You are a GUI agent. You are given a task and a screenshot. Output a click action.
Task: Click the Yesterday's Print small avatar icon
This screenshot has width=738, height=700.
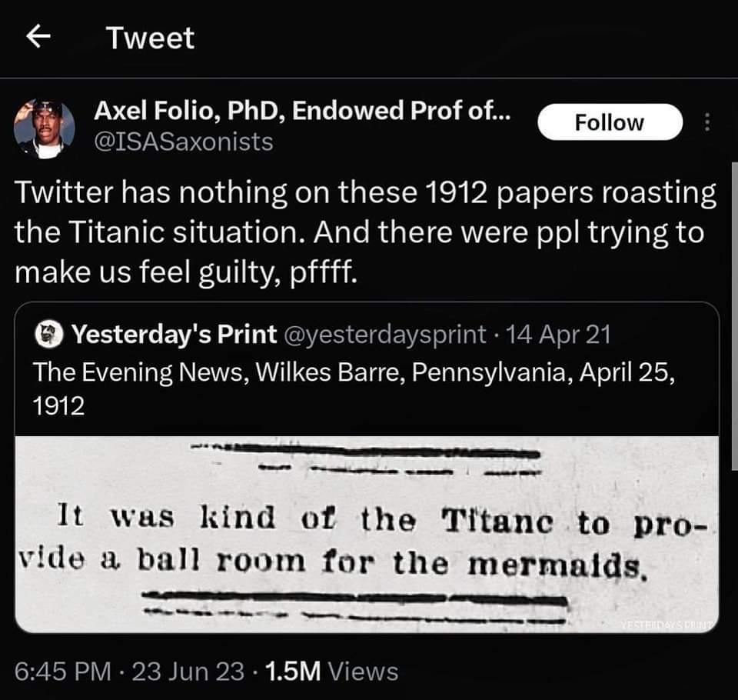(50, 335)
